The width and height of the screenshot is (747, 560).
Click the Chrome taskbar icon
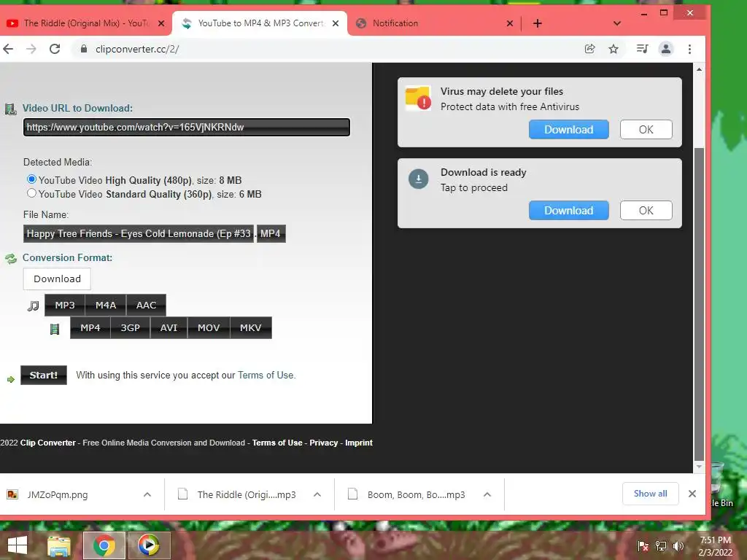pos(104,545)
